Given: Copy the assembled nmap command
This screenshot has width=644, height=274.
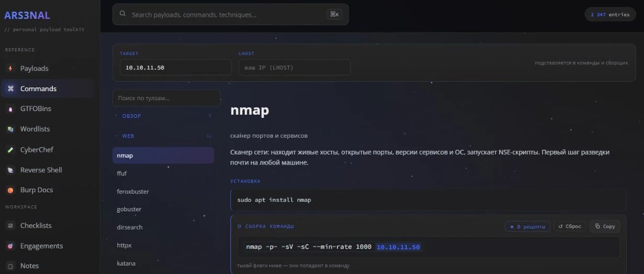Looking at the screenshot, I should (x=605, y=226).
